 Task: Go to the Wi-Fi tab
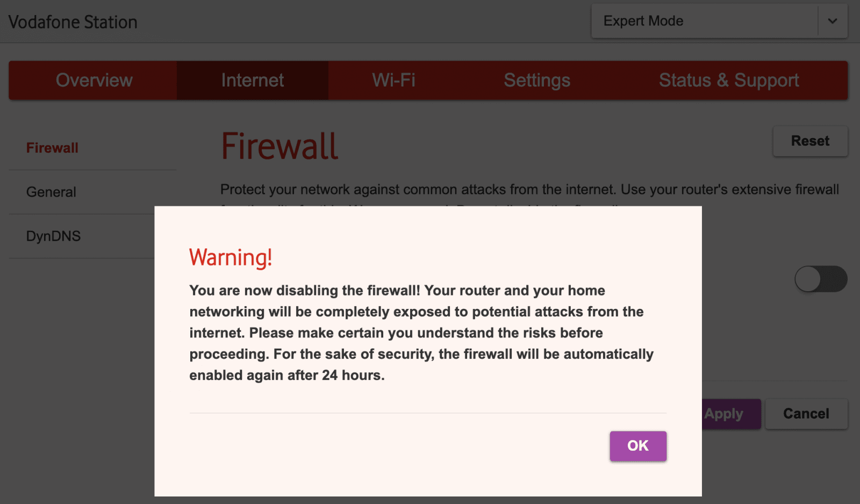[x=394, y=80]
